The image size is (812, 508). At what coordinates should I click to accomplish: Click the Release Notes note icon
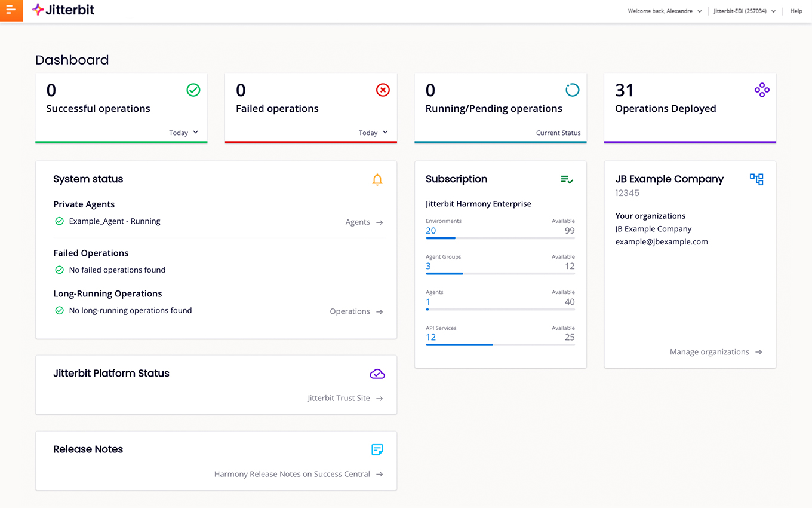[377, 449]
